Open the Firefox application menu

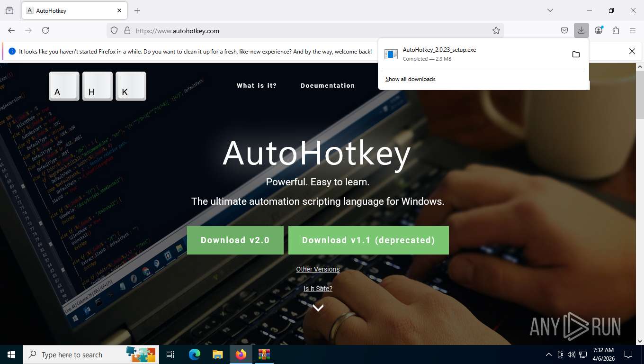pyautogui.click(x=633, y=30)
